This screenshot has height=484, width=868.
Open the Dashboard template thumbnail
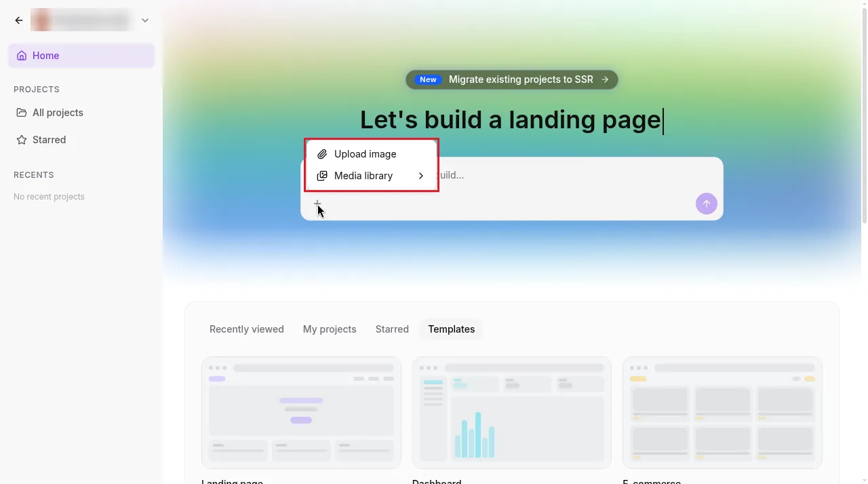point(512,413)
